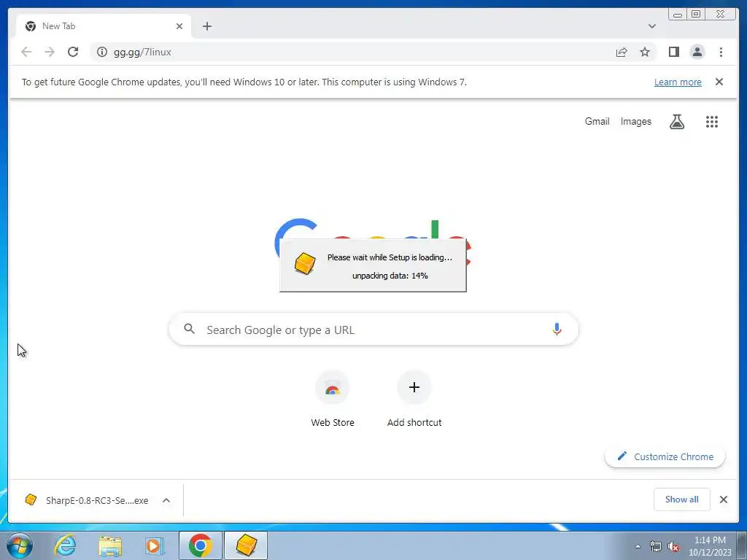This screenshot has height=560, width=747.
Task: Open the Chrome profile avatar
Action: pyautogui.click(x=697, y=52)
